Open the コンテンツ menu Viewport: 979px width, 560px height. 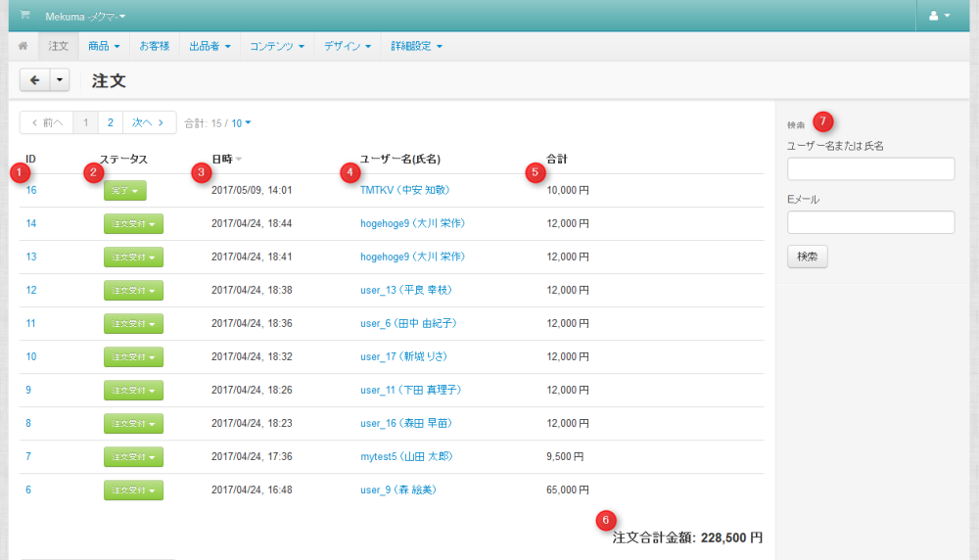277,46
